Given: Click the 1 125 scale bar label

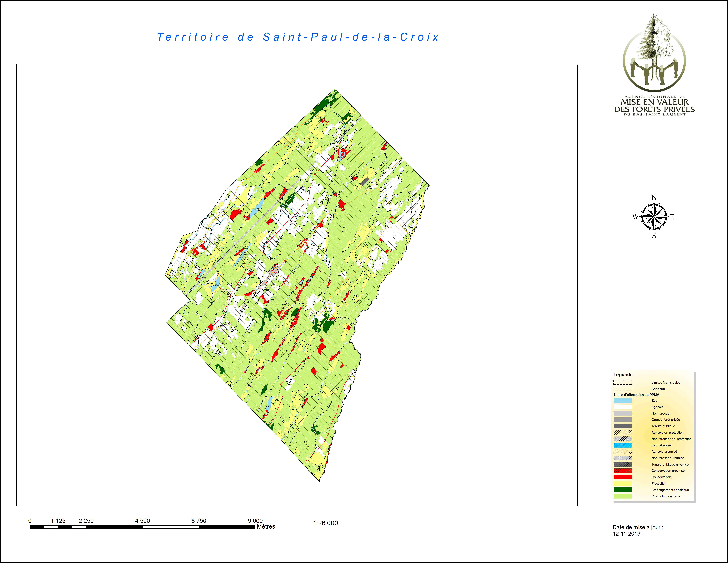Looking at the screenshot, I should tap(58, 521).
